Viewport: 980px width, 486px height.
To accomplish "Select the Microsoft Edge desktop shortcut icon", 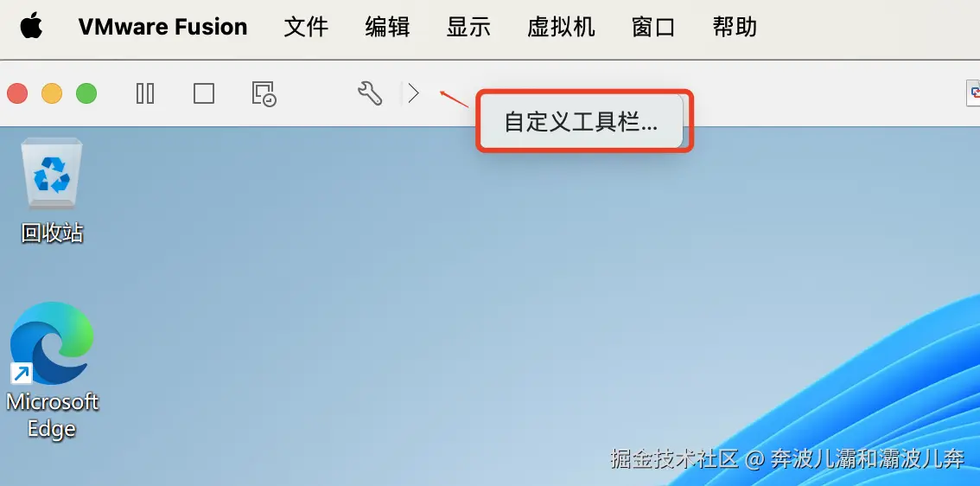I will (x=53, y=370).
